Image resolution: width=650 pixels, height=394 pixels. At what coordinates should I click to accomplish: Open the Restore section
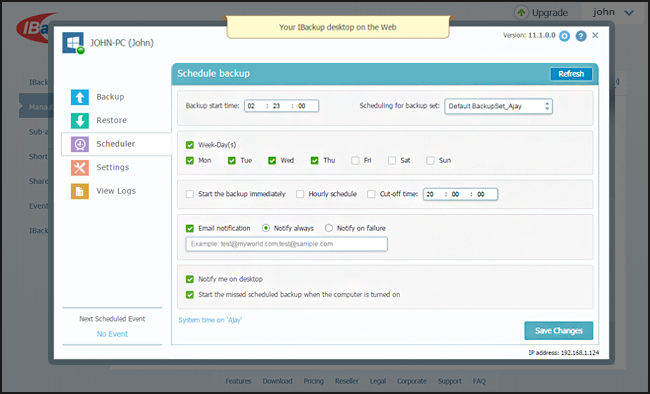point(112,120)
